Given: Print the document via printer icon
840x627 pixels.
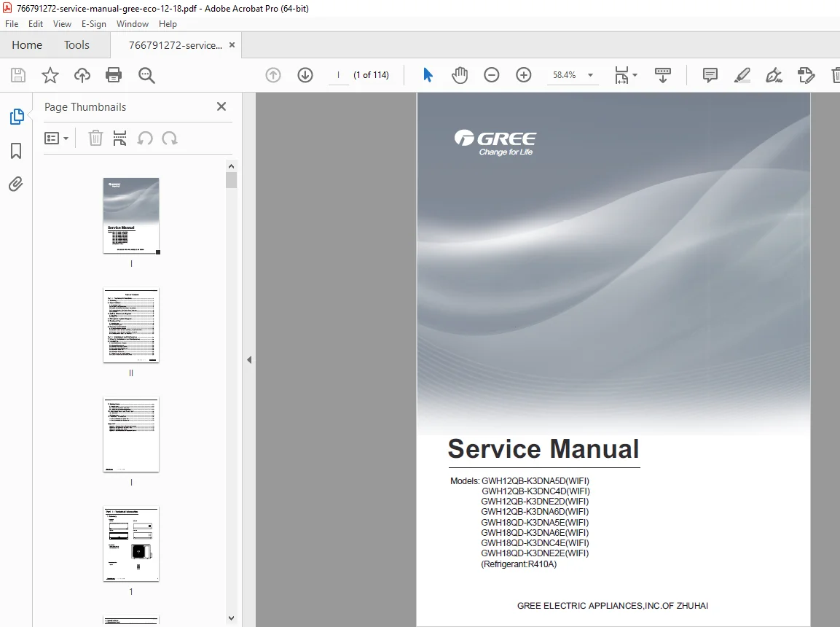Looking at the screenshot, I should [x=114, y=75].
